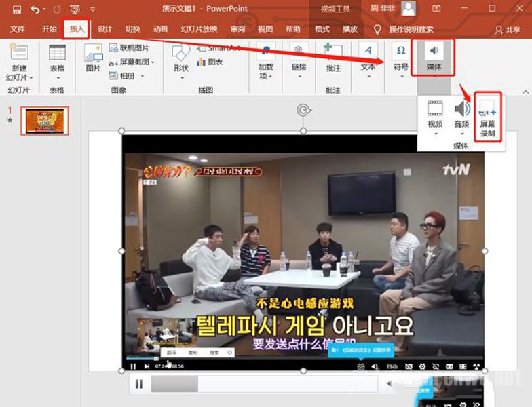Collapse the ribbon with the chevron
Screen dimensions: 532x407
[525, 91]
